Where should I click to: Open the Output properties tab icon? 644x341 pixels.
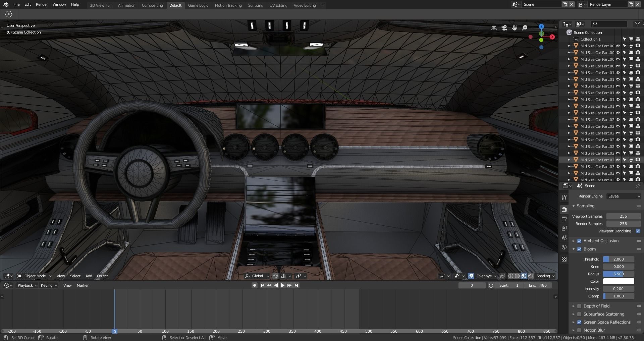[564, 219]
